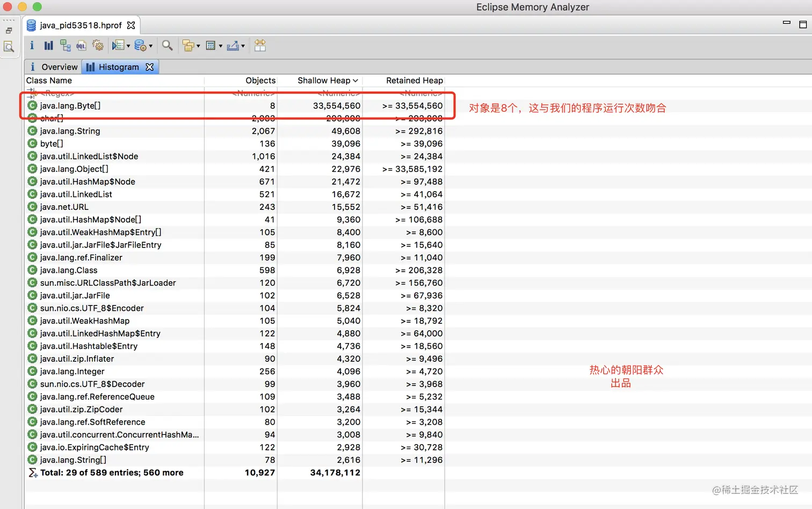This screenshot has width=812, height=509.
Task: Click the Calculate retained size icon
Action: [211, 46]
